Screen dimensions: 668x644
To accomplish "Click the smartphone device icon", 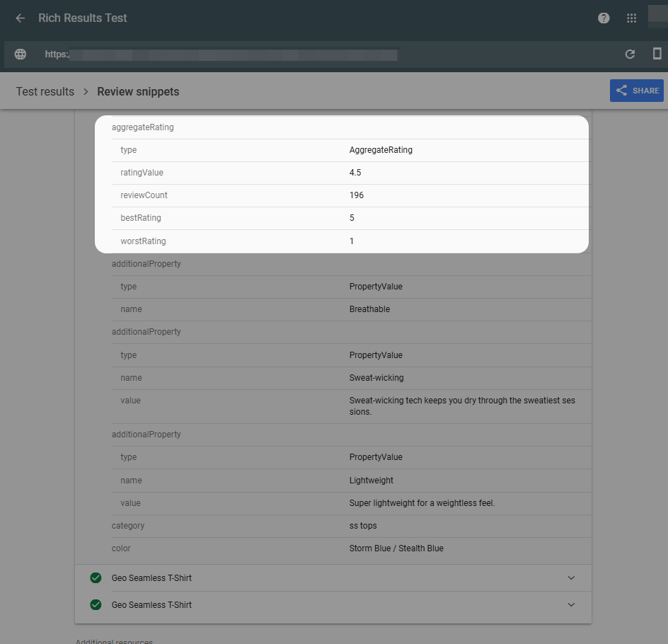I will pos(657,54).
